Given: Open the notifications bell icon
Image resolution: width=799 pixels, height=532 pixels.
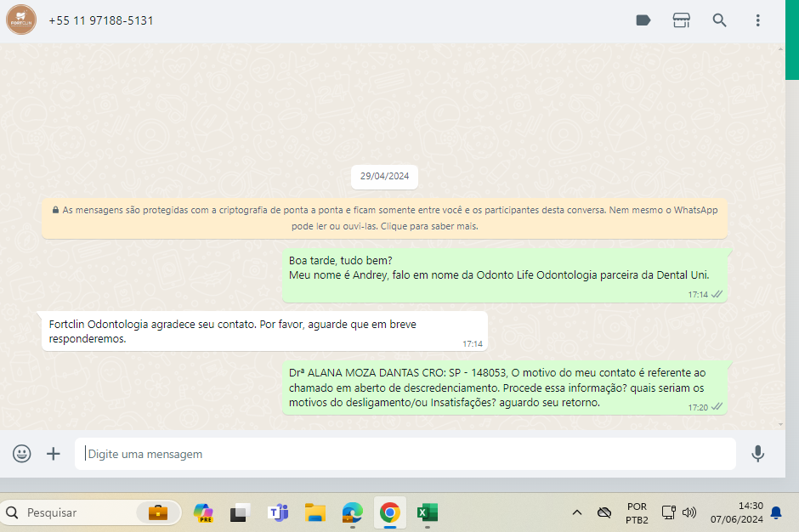Looking at the screenshot, I should [x=776, y=512].
